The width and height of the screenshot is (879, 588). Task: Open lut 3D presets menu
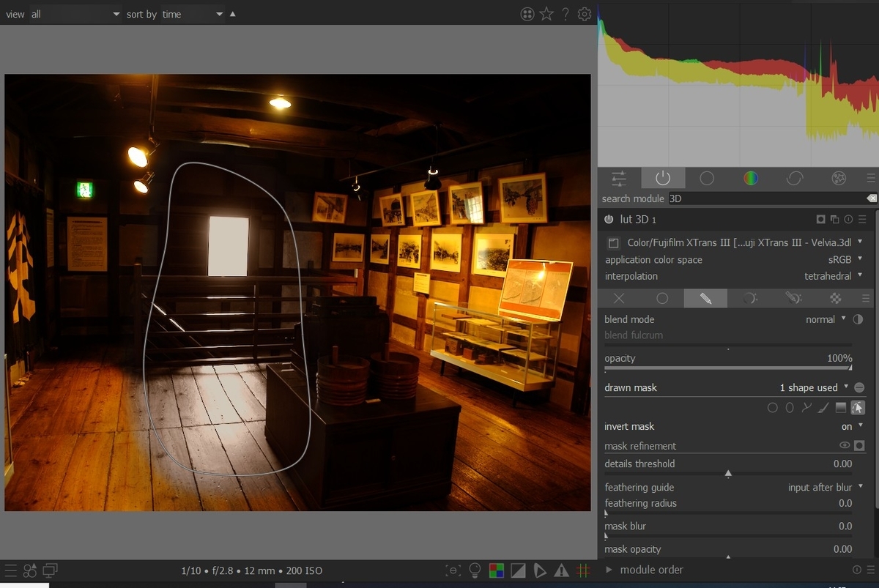tap(862, 219)
